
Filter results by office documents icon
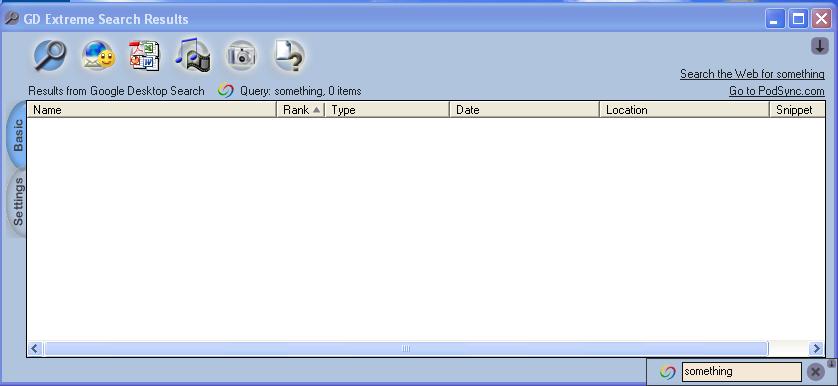(x=144, y=56)
